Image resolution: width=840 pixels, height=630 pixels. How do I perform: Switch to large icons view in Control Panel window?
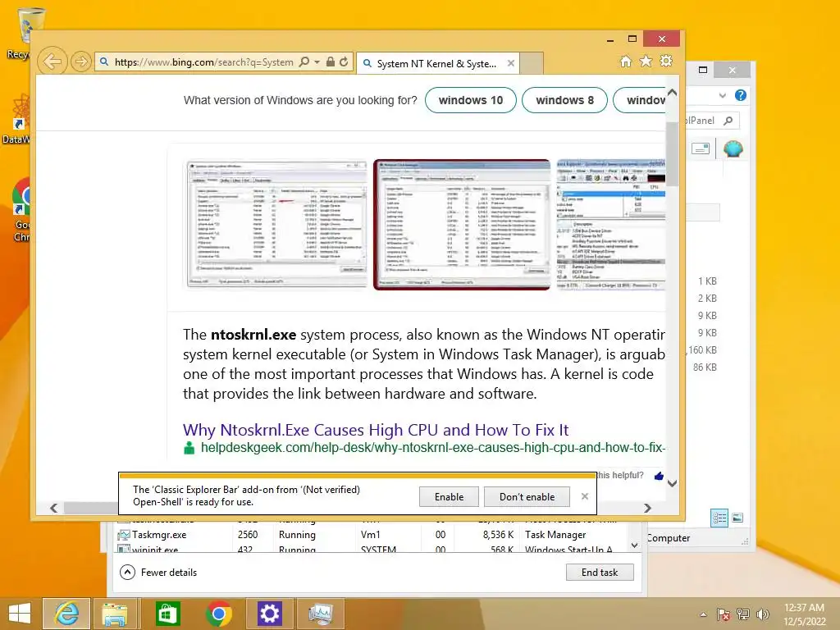click(x=737, y=518)
